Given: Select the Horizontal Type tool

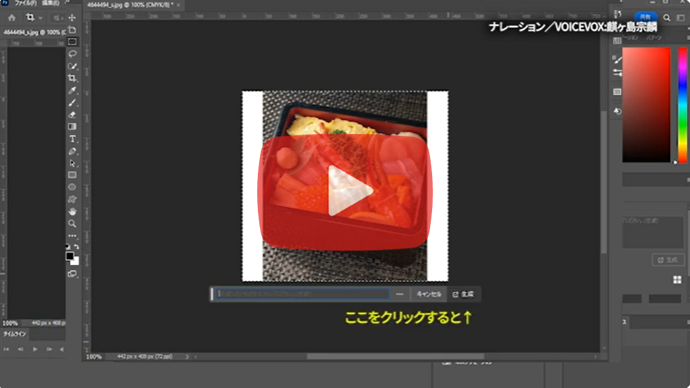Looking at the screenshot, I should pos(72,139).
